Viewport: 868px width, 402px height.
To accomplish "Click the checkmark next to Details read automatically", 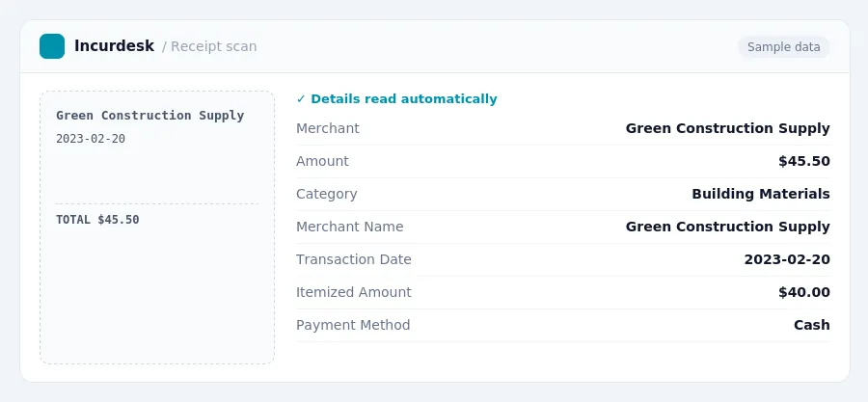I will (x=301, y=99).
